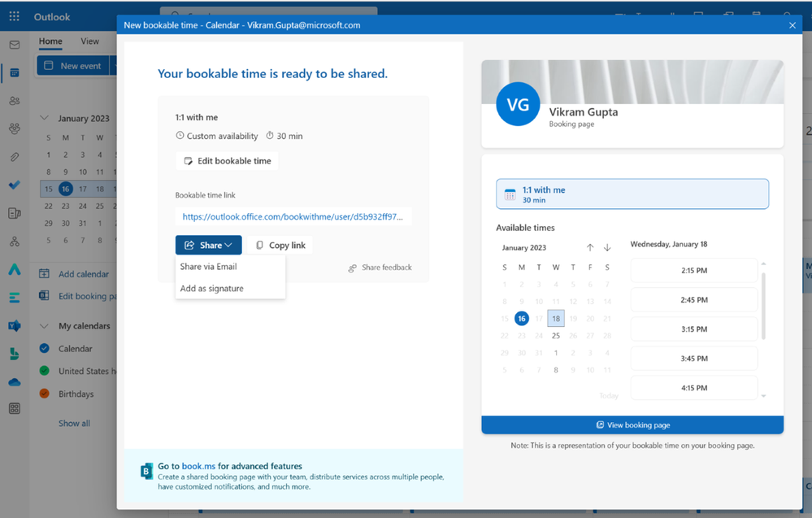
Task: Select January 25 in Available times calendar
Action: (x=556, y=336)
